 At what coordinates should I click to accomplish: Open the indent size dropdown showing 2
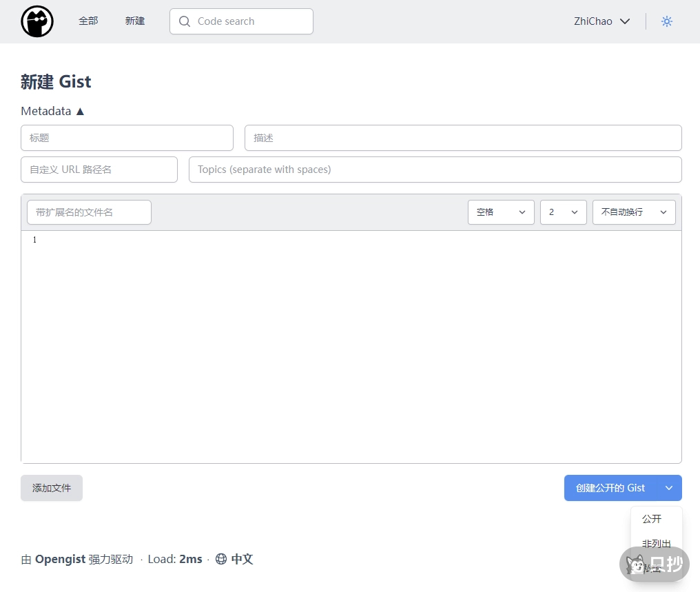(563, 212)
